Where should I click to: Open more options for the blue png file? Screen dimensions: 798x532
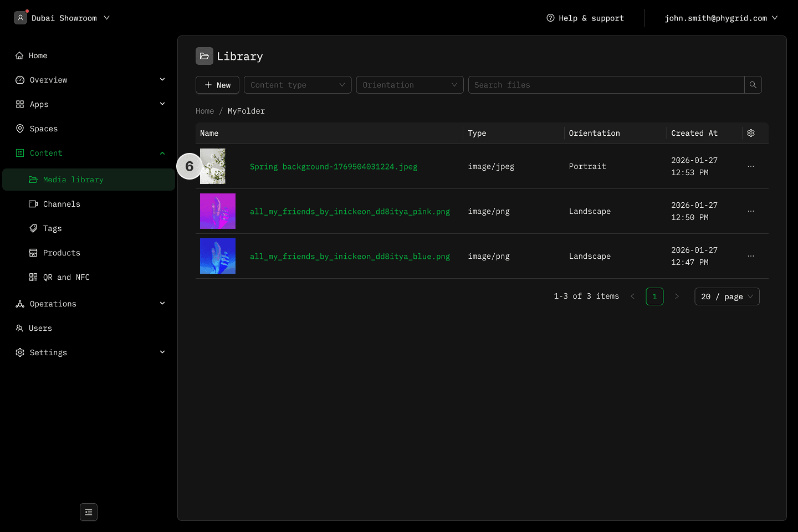pyautogui.click(x=751, y=256)
